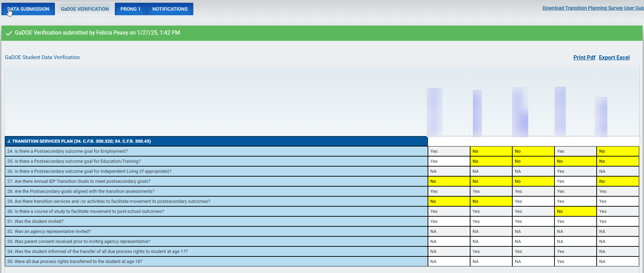644x273 pixels.
Task: Click question 33 about parent consent
Action: [79, 242]
